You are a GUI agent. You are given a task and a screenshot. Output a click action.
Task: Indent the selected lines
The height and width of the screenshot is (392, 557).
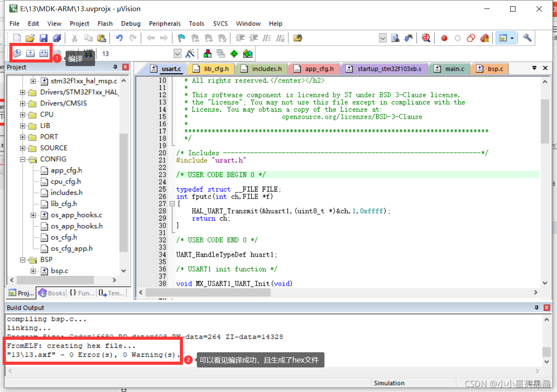click(240, 38)
